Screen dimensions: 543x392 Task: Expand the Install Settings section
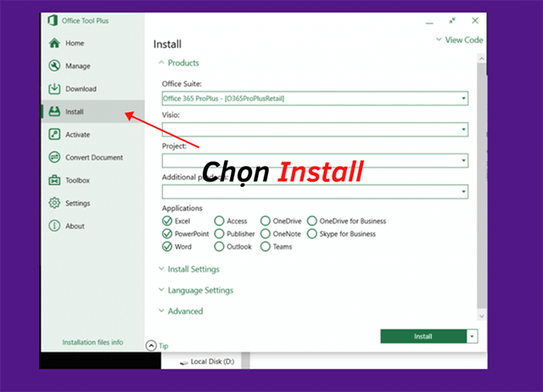(193, 269)
